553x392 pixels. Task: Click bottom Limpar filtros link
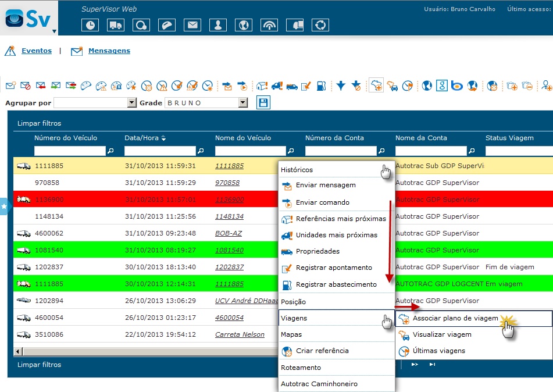pos(39,365)
